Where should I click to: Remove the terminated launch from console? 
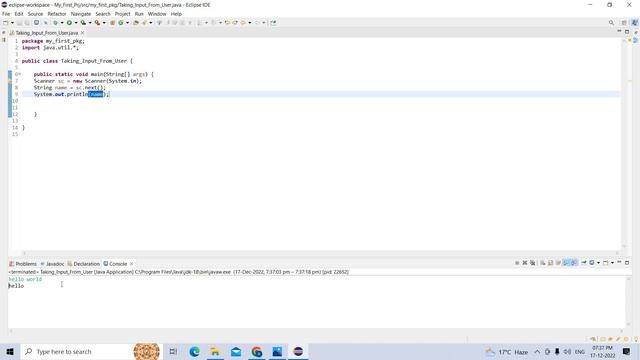pos(525,263)
